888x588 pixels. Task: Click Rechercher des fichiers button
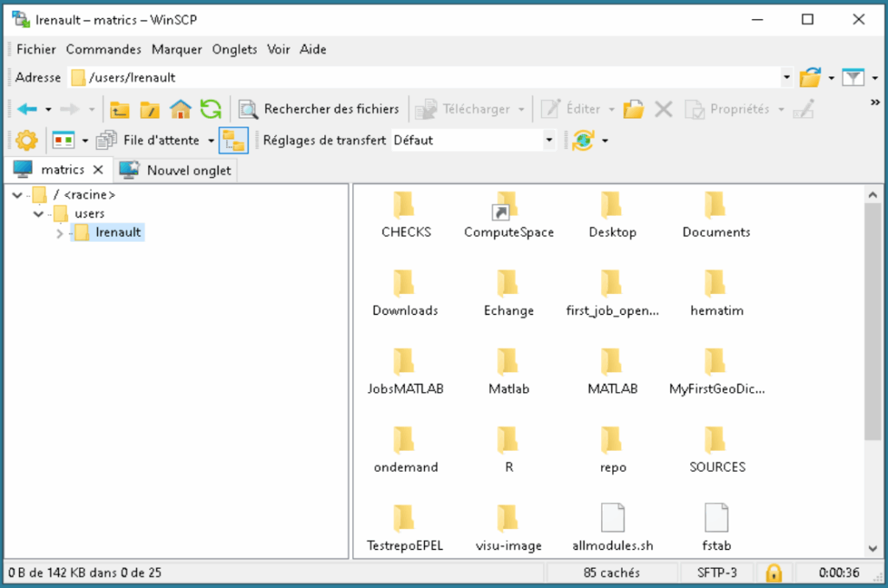(x=320, y=109)
